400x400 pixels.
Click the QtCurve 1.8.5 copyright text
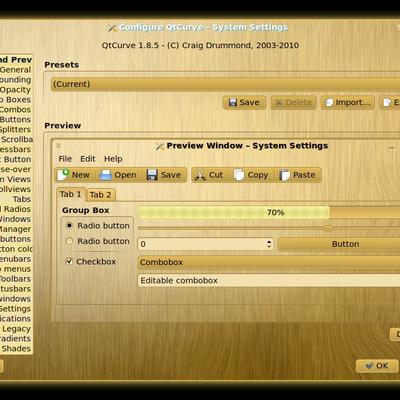200,45
